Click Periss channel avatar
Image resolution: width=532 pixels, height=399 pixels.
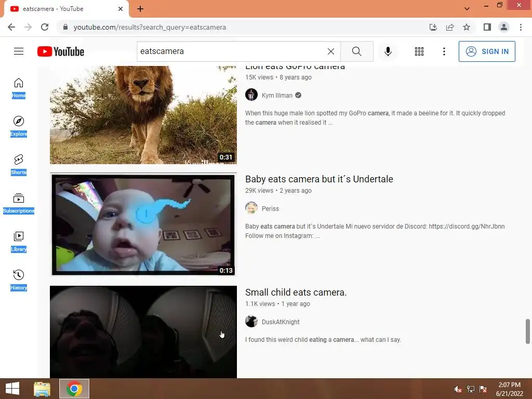(x=251, y=208)
